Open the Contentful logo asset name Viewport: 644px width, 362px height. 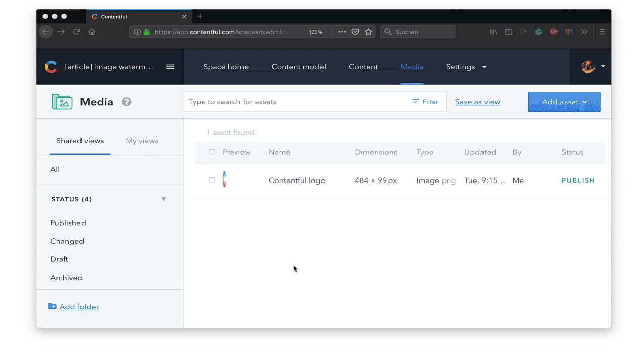click(297, 180)
